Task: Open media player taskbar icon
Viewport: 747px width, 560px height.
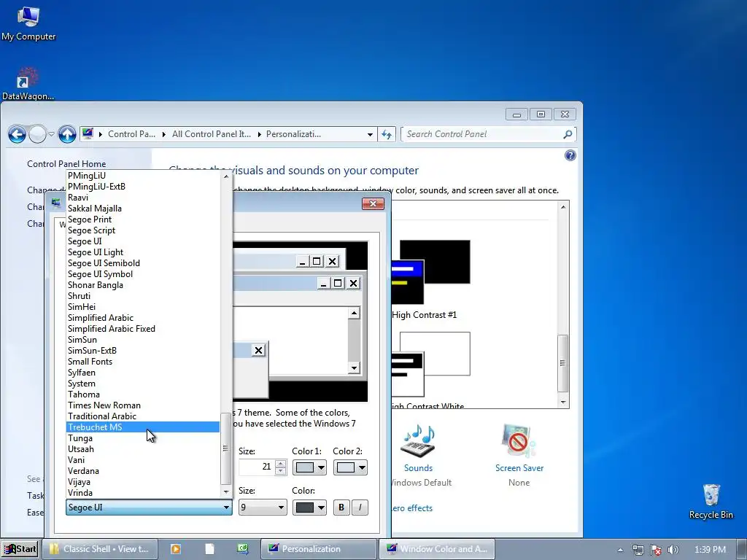Action: tap(175, 549)
